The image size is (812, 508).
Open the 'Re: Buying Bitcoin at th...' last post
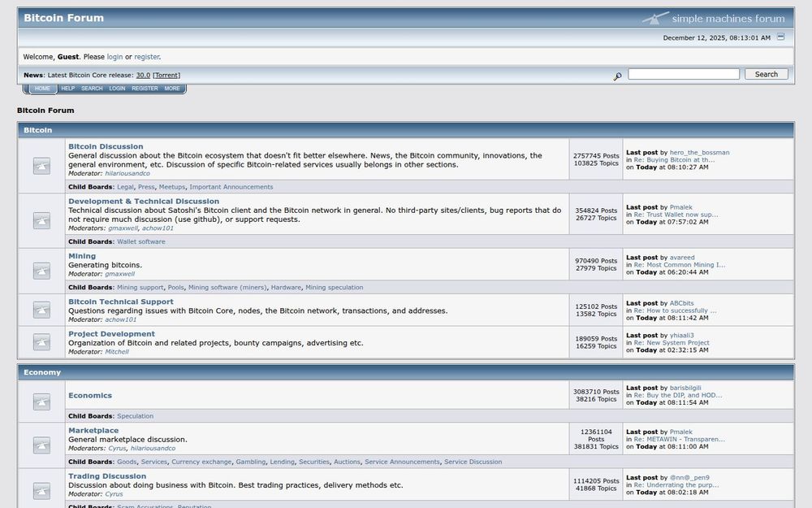pyautogui.click(x=674, y=160)
